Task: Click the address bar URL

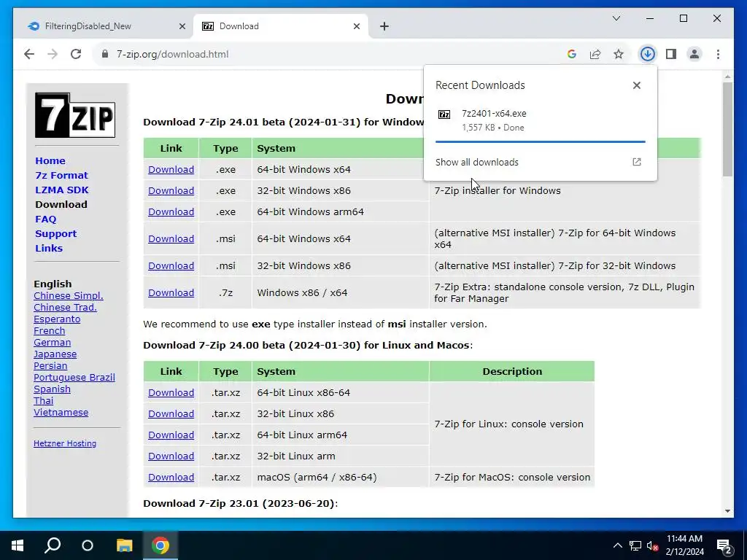Action: (x=172, y=54)
